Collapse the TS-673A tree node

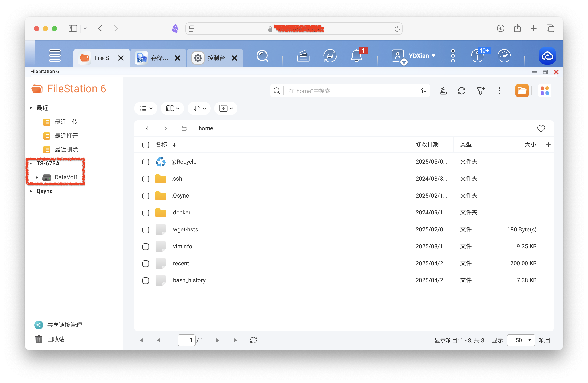click(31, 163)
